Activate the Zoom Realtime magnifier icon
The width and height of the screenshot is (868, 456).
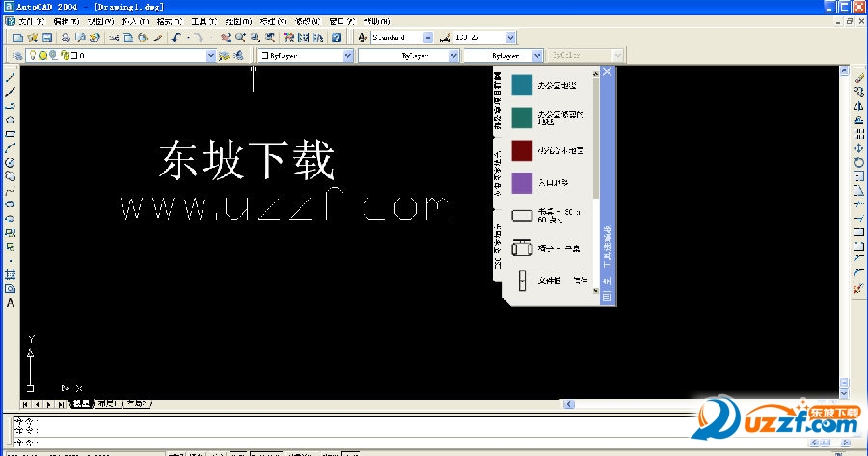240,38
